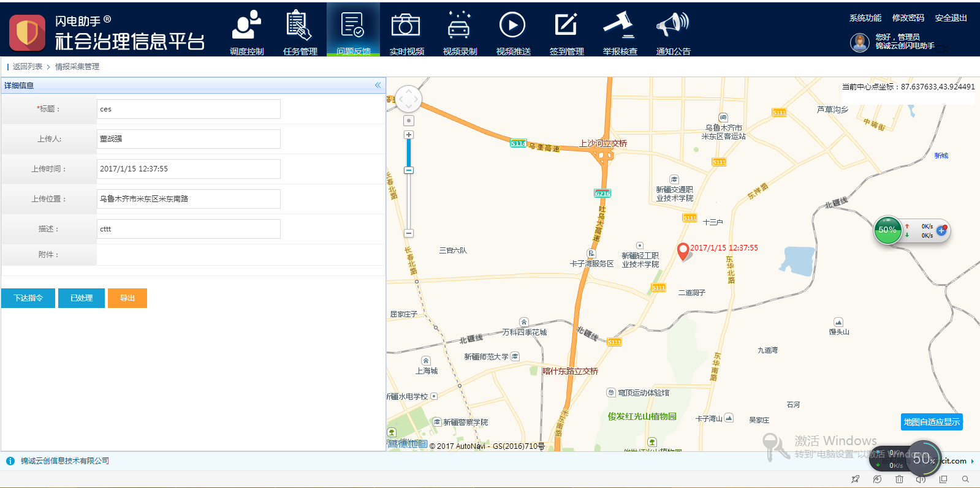Viewport: 980px width, 488px height.
Task: Click the 标题 input field
Action: click(x=189, y=109)
